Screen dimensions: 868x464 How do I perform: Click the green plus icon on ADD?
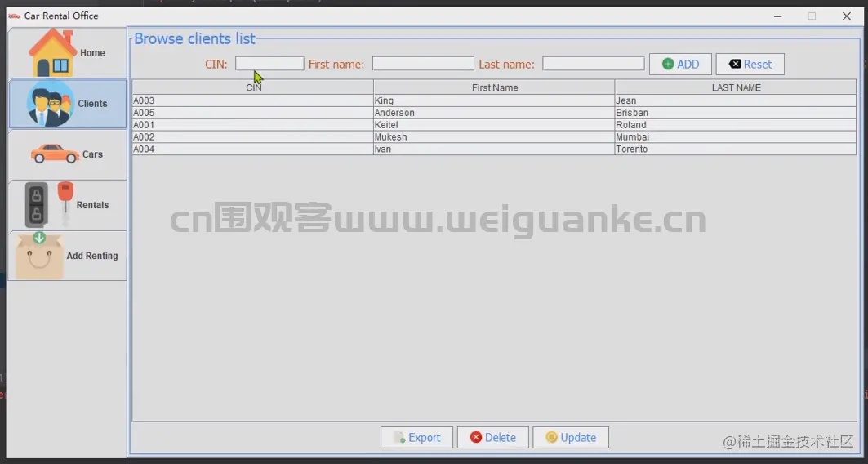pyautogui.click(x=668, y=64)
